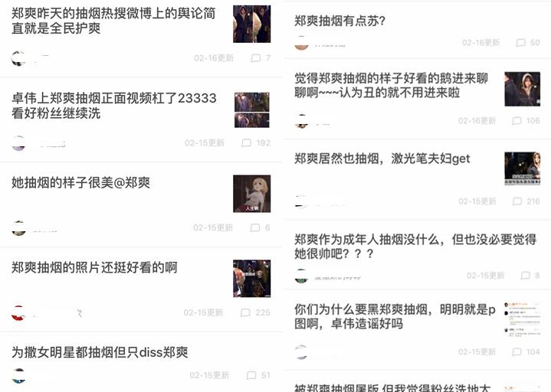Tap the comment icon showing 51 replies
The width and height of the screenshot is (551, 392).
coord(251,375)
